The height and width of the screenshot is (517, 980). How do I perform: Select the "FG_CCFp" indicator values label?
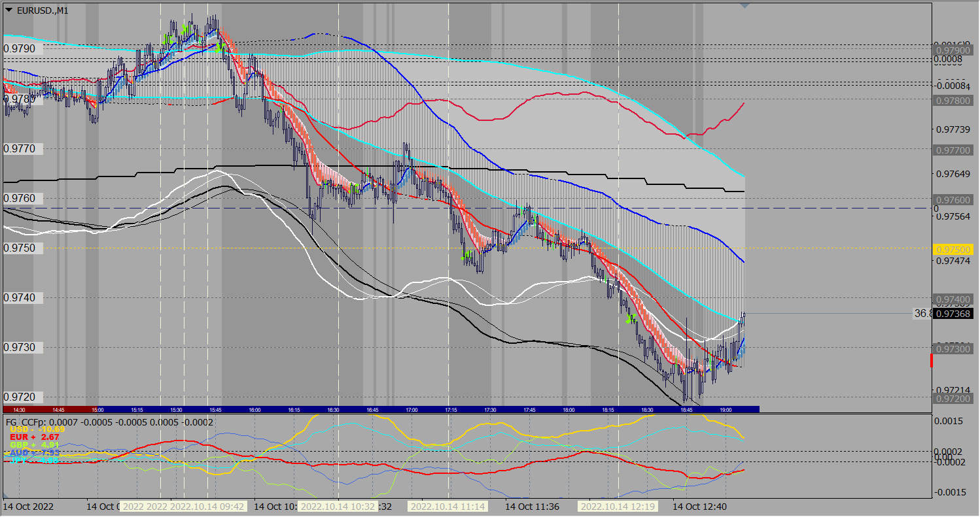[x=109, y=422]
